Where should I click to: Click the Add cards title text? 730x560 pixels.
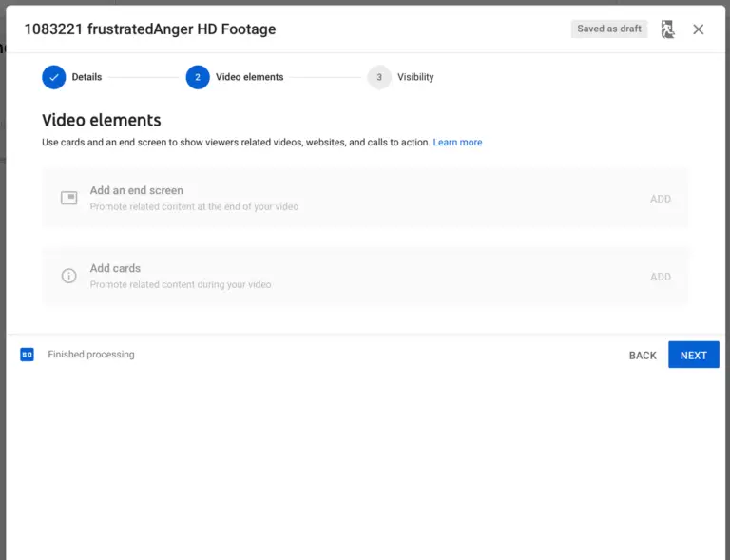[115, 268]
